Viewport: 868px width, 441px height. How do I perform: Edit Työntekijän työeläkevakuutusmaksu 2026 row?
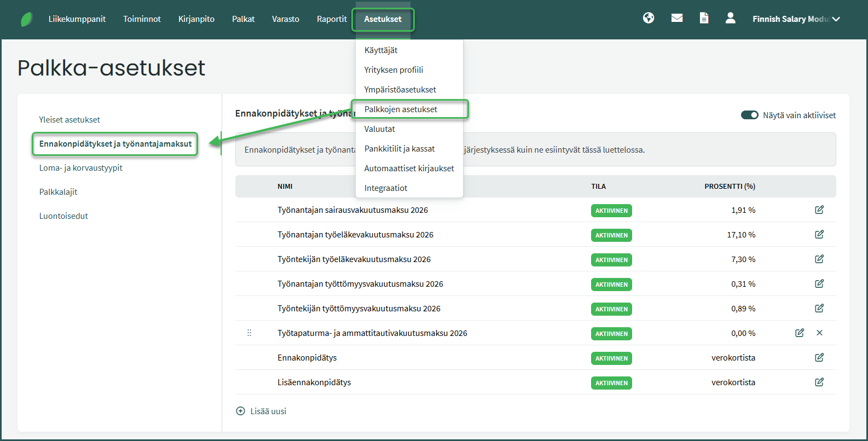(819, 259)
